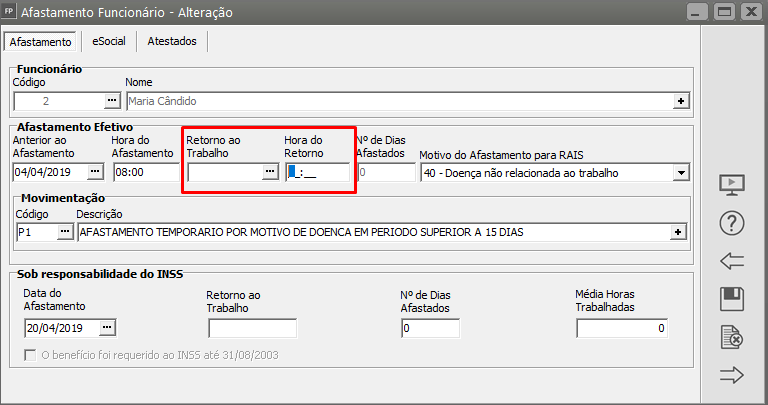Viewport: 768px width, 405px height.
Task: Click the Movimentação Descrição field
Action: click(x=374, y=232)
